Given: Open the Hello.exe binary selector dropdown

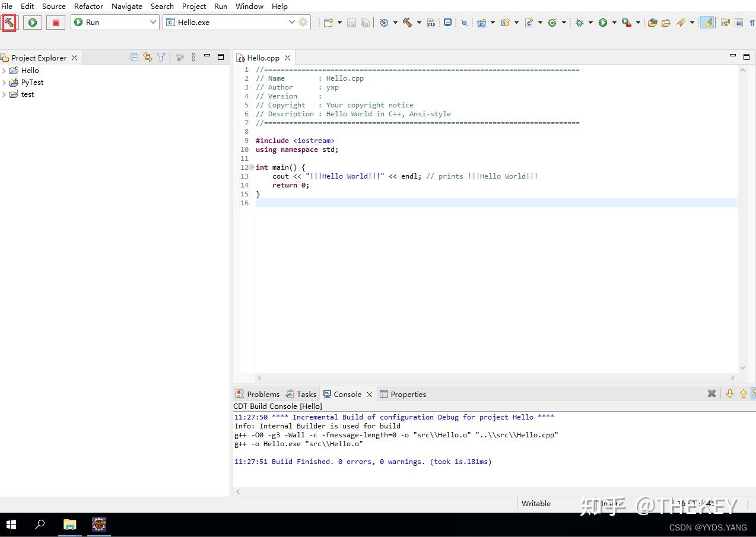Looking at the screenshot, I should pyautogui.click(x=291, y=22).
